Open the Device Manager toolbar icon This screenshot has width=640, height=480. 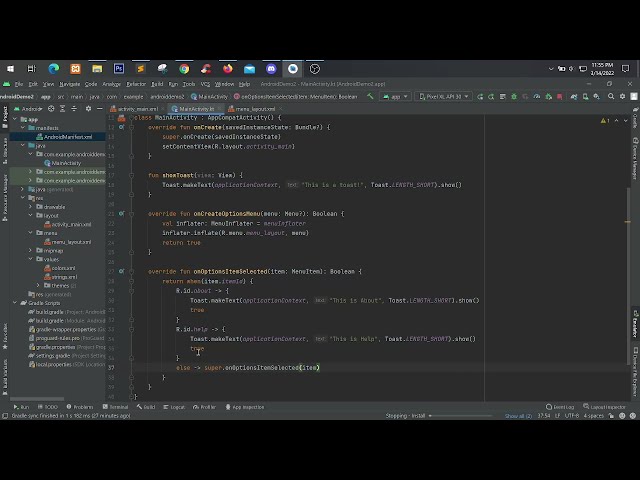[585, 97]
